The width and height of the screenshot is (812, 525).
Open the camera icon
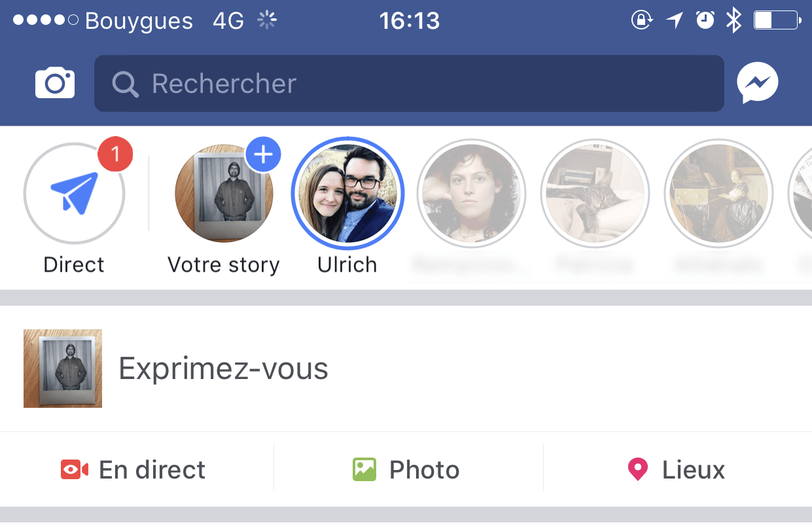click(55, 83)
